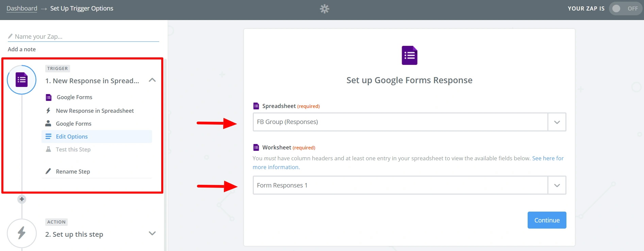This screenshot has height=251, width=644.
Task: Click the Worksheet dropdown arrow
Action: 557,185
